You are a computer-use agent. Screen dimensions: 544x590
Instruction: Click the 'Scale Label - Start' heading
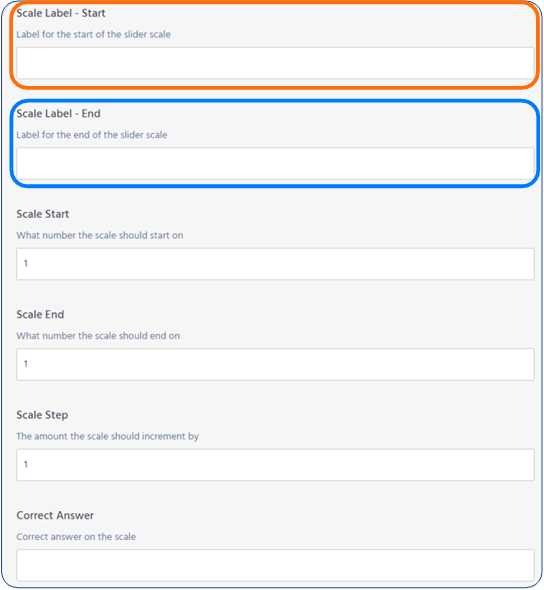pos(61,13)
